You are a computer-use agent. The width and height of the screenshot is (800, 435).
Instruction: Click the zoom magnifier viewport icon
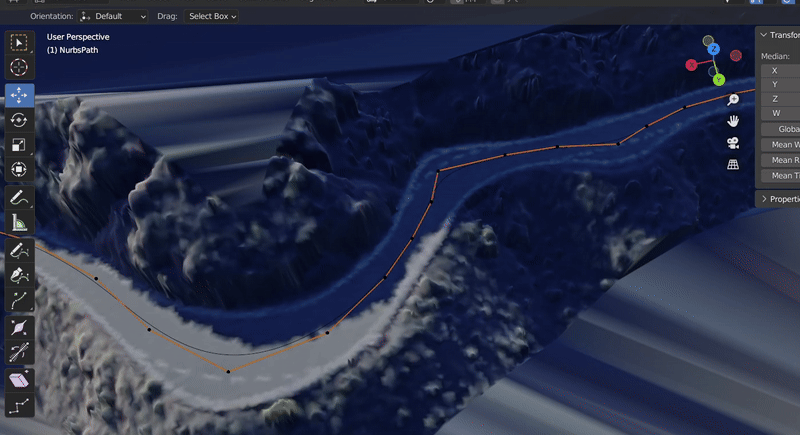(x=733, y=99)
